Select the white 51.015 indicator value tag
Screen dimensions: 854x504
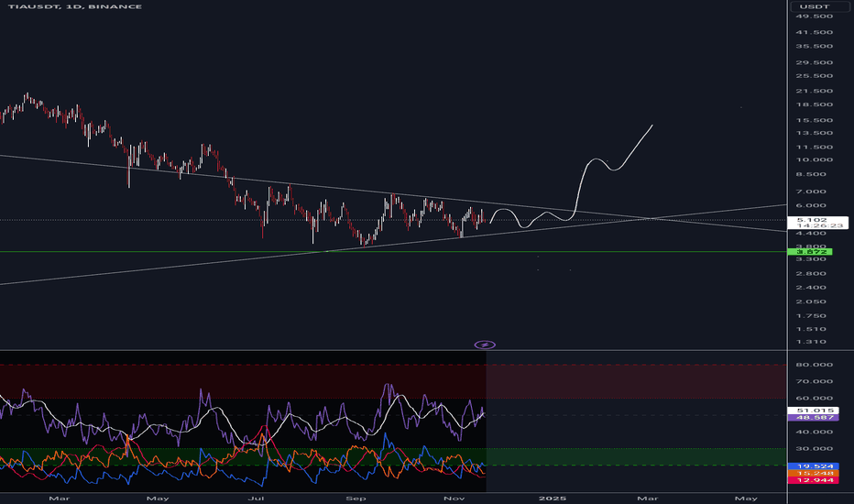(813, 411)
